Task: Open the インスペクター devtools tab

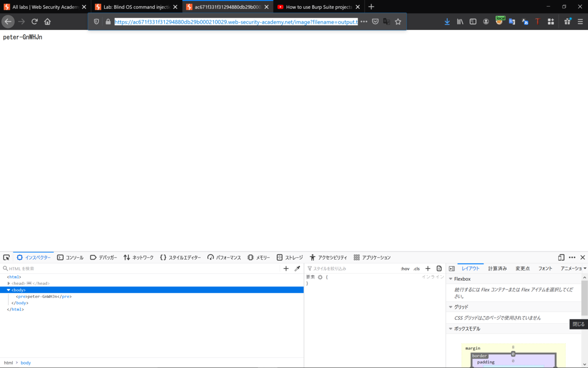Action: pyautogui.click(x=33, y=258)
